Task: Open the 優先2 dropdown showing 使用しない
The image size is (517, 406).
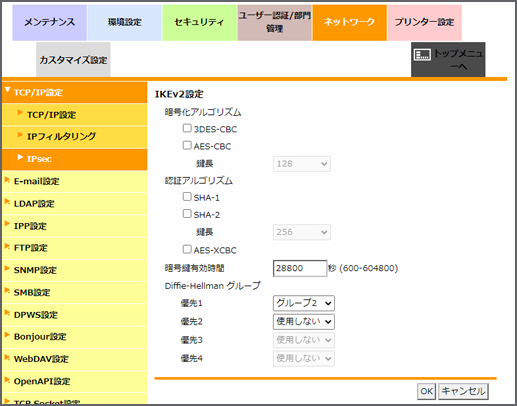Action: 304,322
